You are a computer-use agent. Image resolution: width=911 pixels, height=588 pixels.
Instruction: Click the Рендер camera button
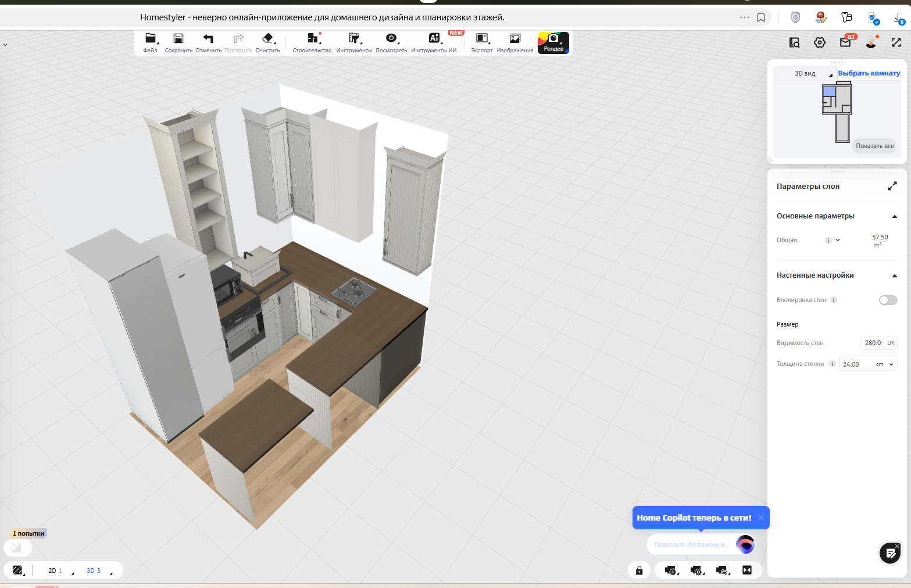[553, 42]
